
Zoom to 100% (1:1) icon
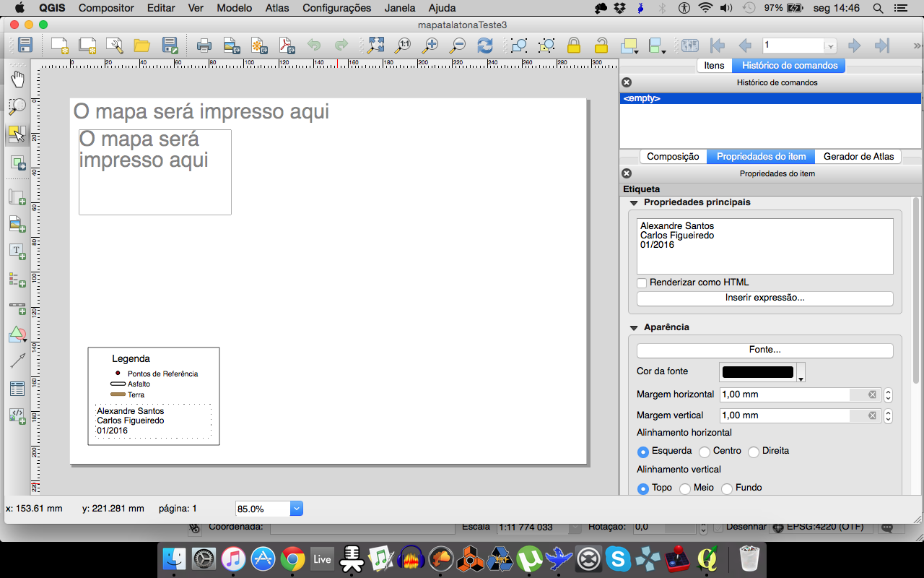[403, 46]
